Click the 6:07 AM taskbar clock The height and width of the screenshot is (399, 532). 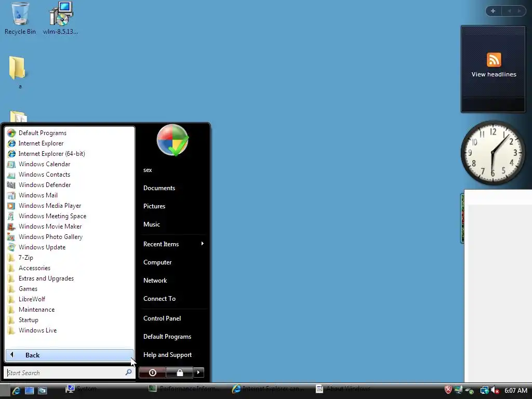pos(516,391)
